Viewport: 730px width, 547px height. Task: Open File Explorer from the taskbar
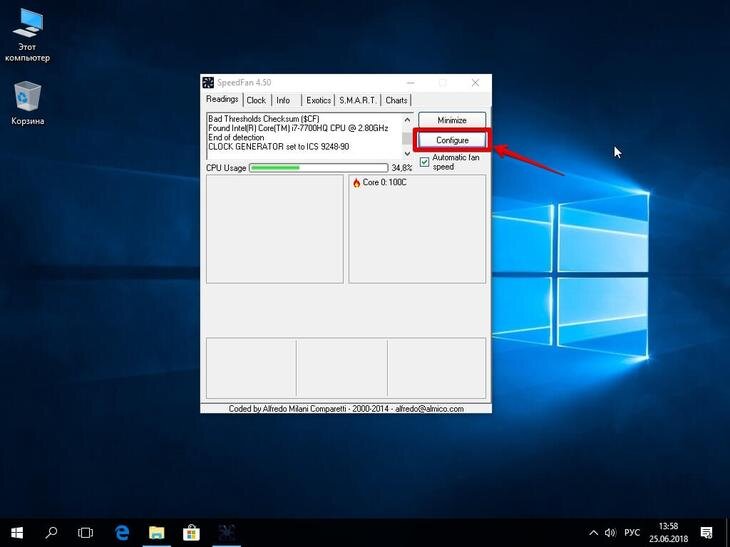pyautogui.click(x=156, y=533)
